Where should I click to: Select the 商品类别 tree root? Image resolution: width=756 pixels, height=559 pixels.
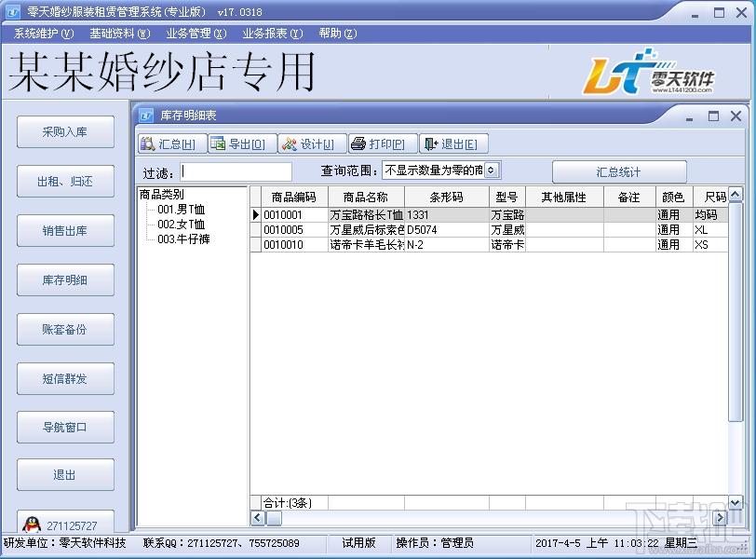161,195
